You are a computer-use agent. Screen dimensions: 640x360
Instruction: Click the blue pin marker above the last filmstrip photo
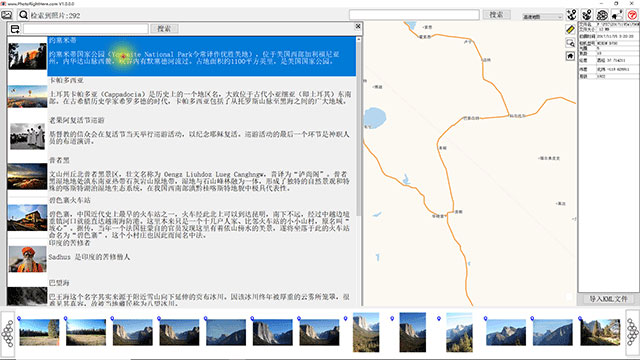579,318
